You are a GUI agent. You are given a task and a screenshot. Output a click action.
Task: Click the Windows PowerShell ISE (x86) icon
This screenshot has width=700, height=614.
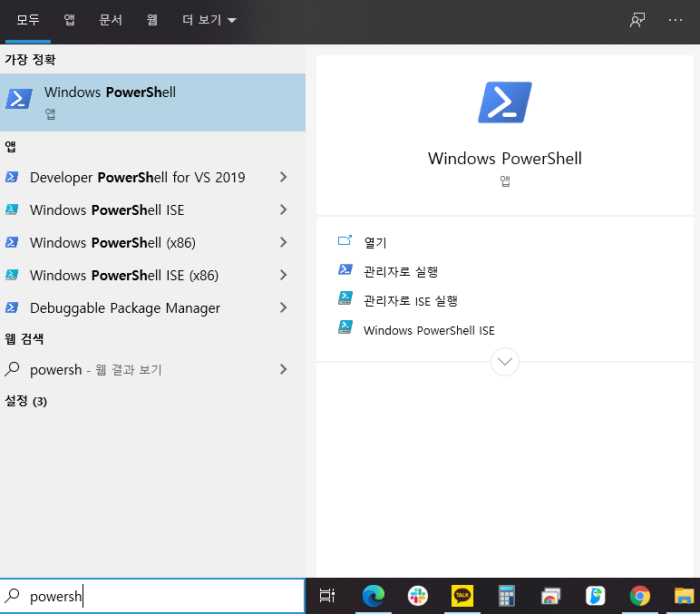tap(12, 275)
